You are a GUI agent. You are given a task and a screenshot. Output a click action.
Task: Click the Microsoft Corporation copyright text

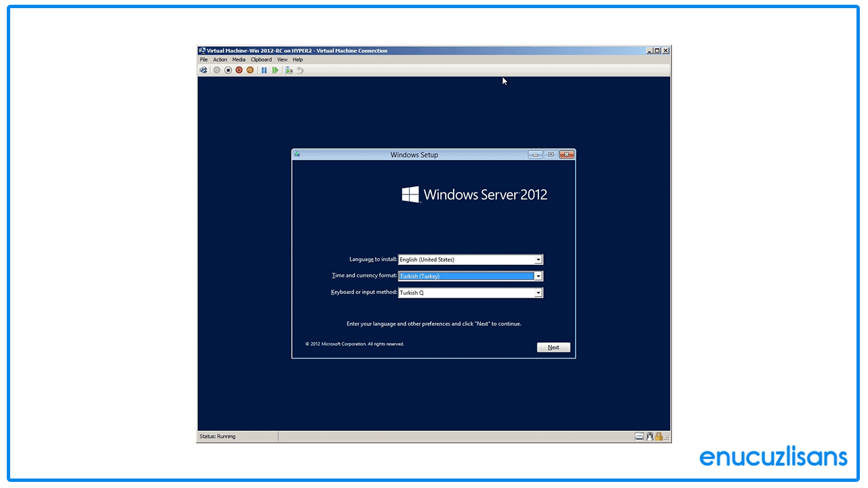click(355, 344)
